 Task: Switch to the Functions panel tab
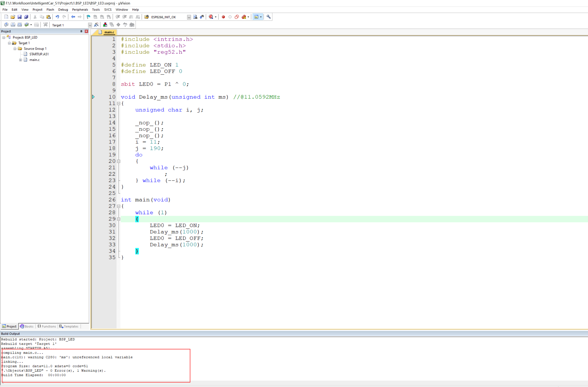[x=47, y=326]
